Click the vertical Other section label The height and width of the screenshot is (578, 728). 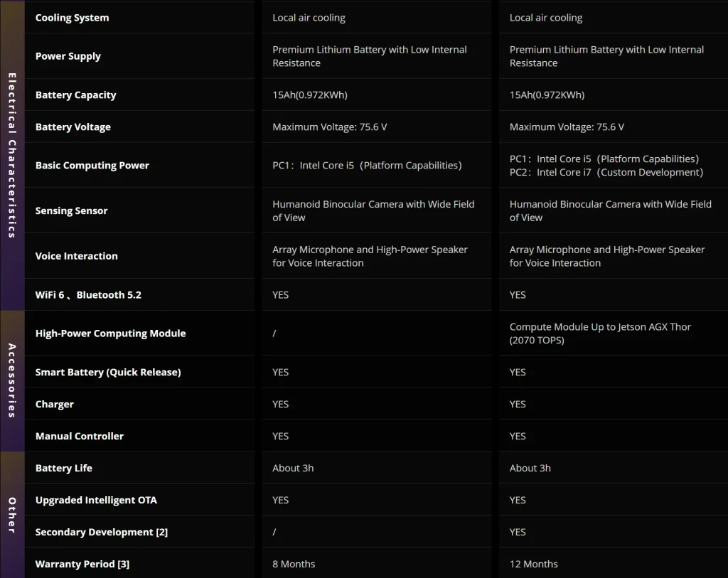[12, 515]
